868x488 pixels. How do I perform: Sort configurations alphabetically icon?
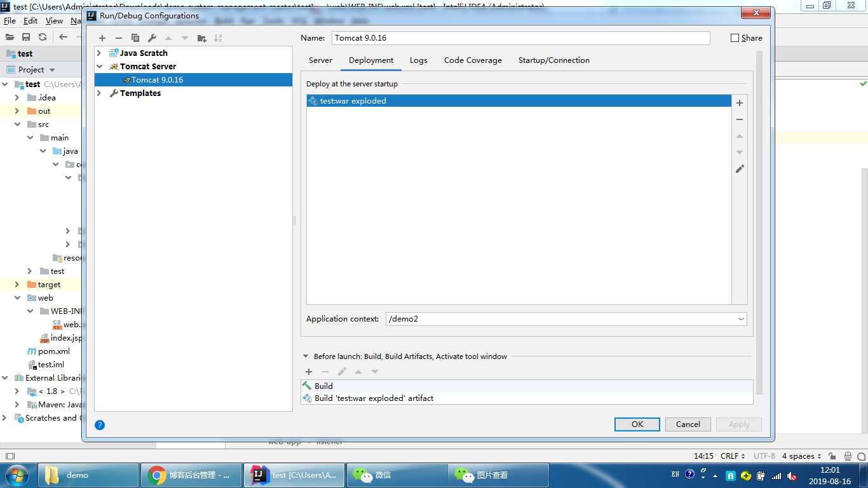[218, 38]
